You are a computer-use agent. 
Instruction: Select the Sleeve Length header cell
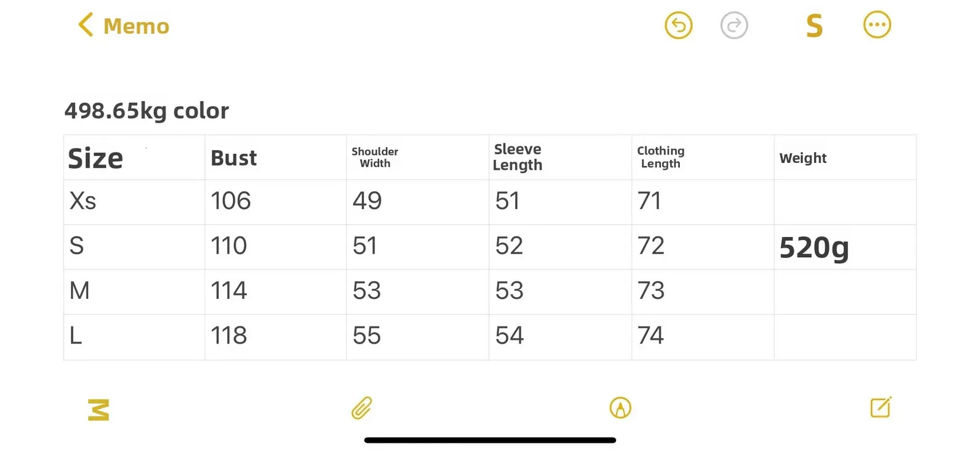point(518,157)
